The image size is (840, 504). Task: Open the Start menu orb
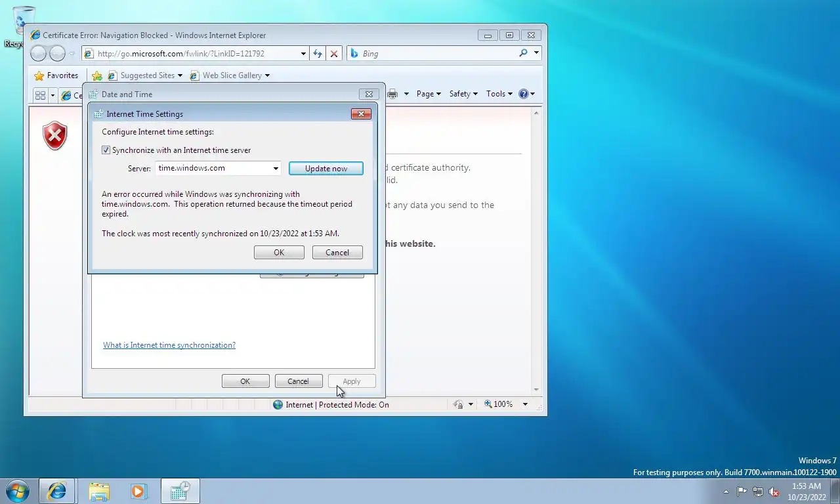[18, 491]
